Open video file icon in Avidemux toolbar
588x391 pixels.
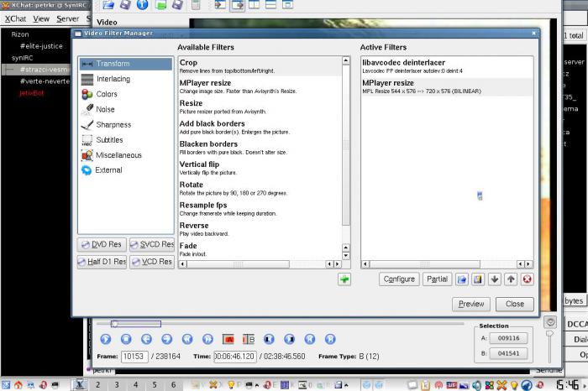(x=108, y=5)
